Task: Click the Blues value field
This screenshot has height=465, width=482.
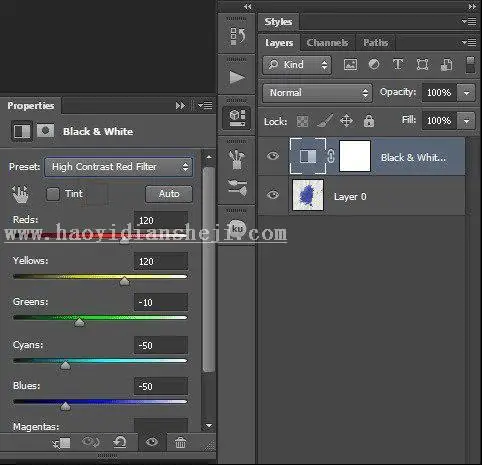Action: [x=161, y=386]
